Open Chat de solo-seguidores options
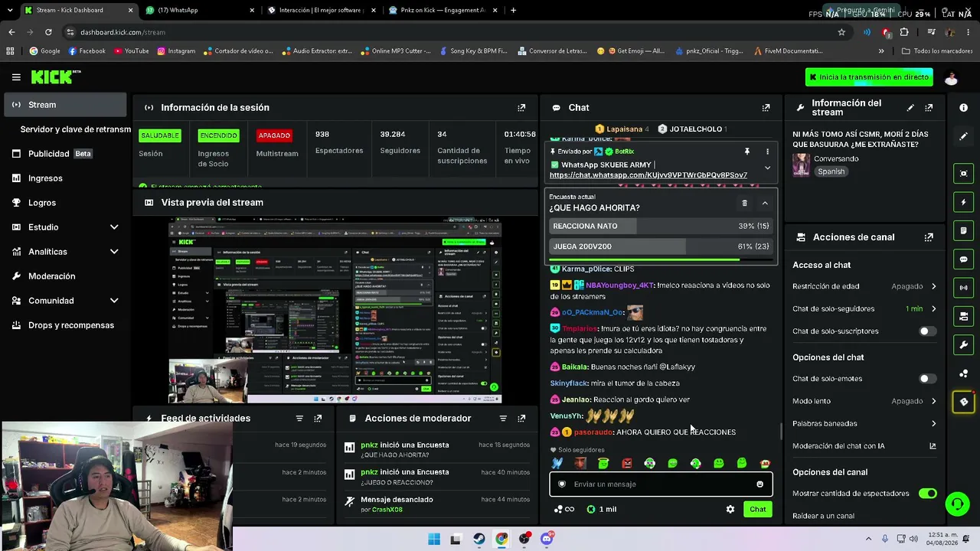Viewport: 980px width, 551px height. coord(864,309)
